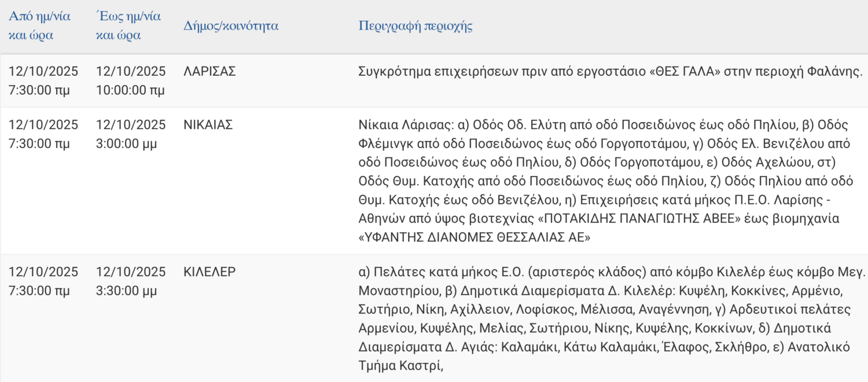Select the ΚΙΛΕΛΕΡ municipality cell
This screenshot has width=868, height=382.
click(209, 272)
